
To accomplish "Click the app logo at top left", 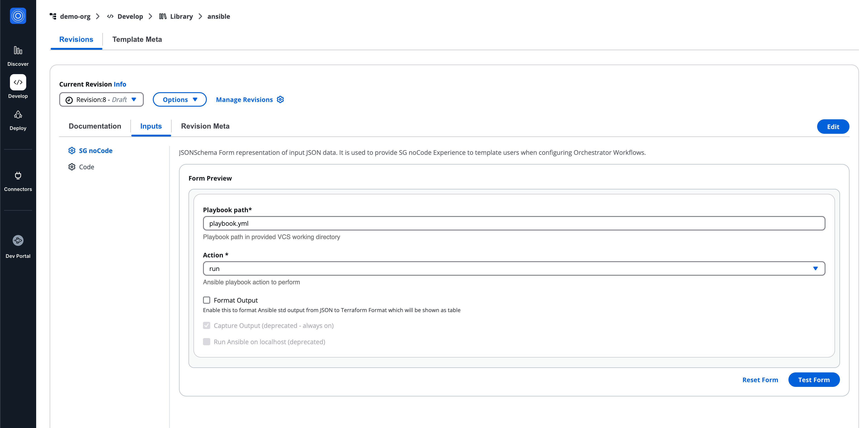I will pyautogui.click(x=18, y=16).
